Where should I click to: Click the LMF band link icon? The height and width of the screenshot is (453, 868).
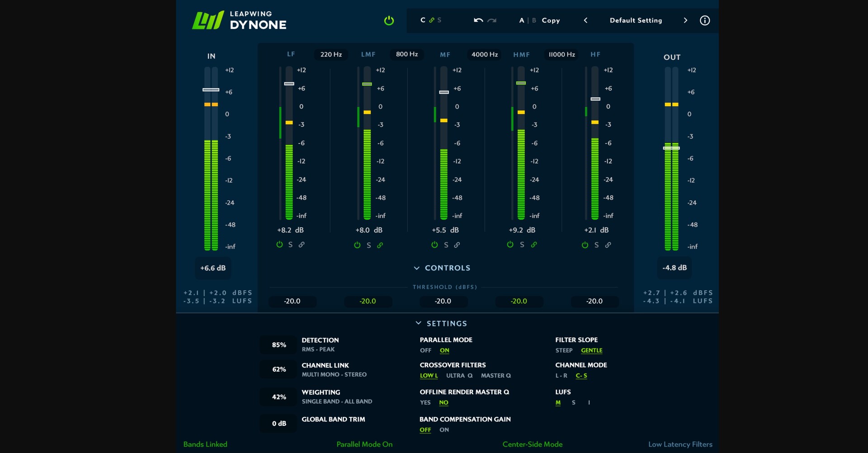[380, 245]
